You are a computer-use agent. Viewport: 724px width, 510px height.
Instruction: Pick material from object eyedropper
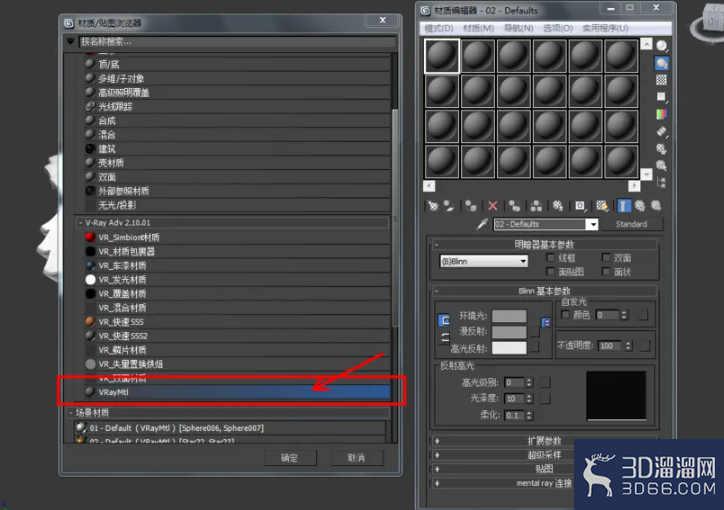pos(482,224)
